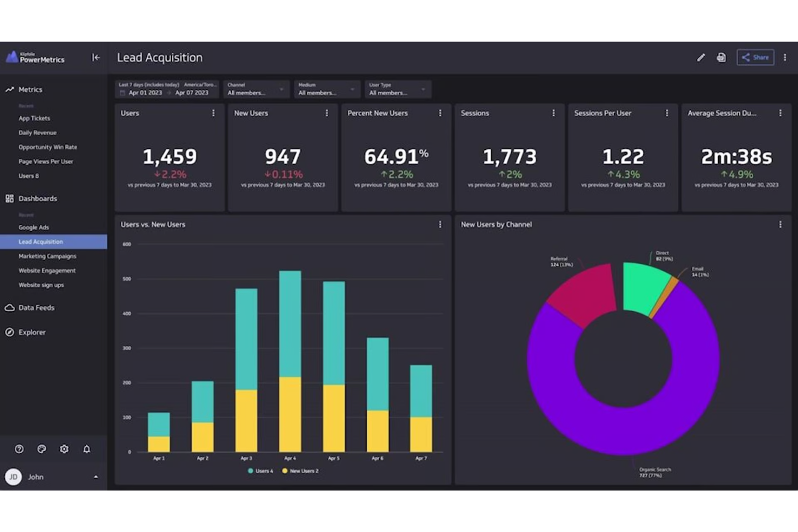Click the 2m:38s duration value
Image resolution: width=798 pixels, height=532 pixels.
737,157
